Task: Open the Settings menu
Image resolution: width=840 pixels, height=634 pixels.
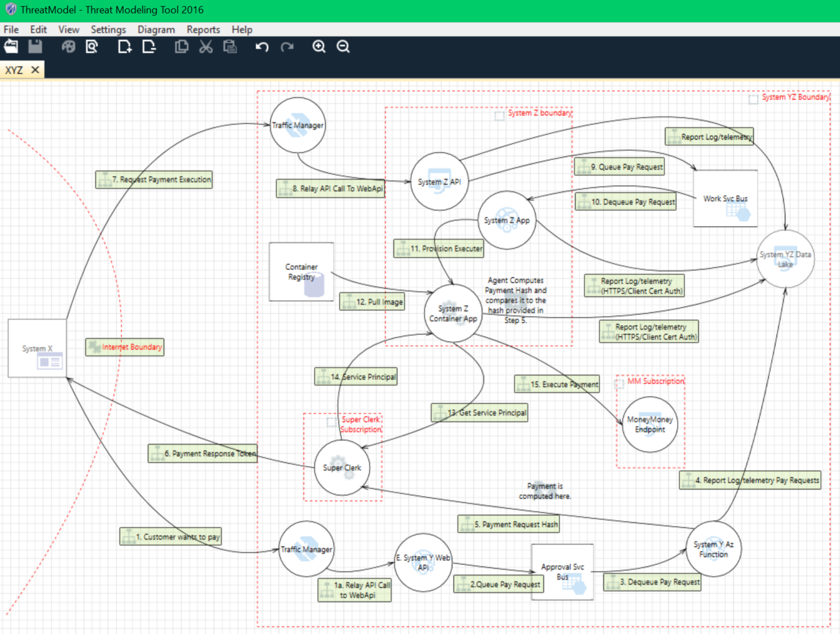Action: click(108, 30)
